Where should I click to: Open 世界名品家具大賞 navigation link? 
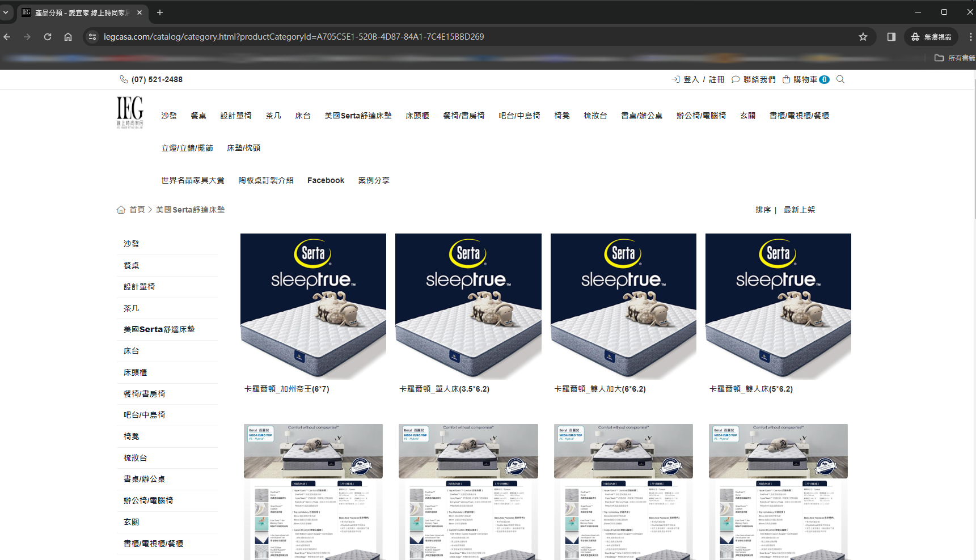coord(193,180)
